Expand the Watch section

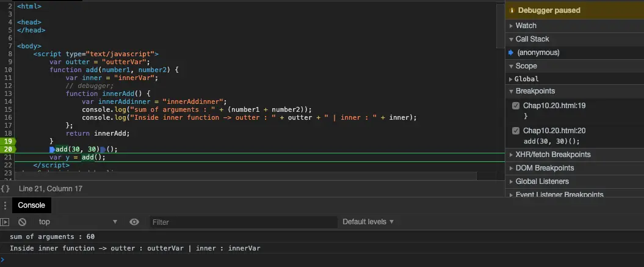pos(512,26)
